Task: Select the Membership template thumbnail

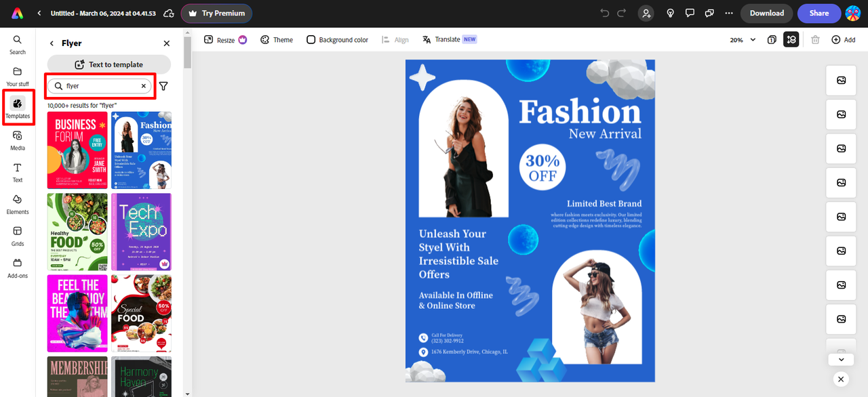Action: [x=77, y=377]
